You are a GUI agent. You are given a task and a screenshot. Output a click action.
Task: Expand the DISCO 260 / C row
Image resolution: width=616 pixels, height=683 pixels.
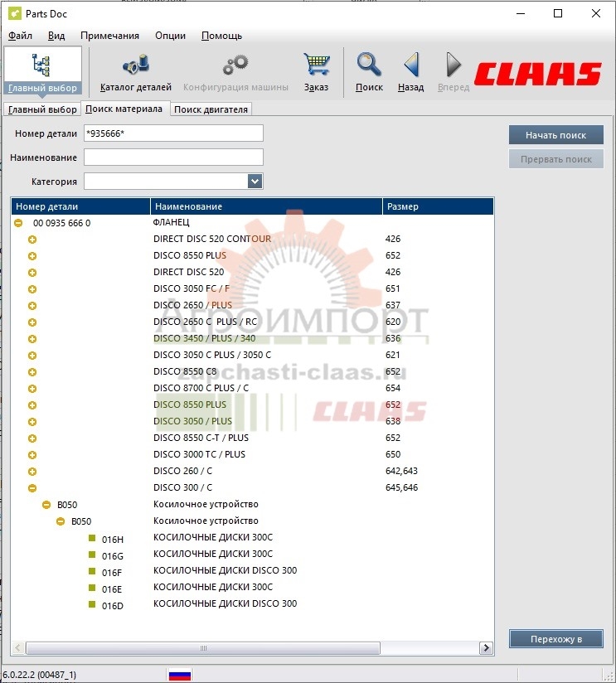click(32, 472)
